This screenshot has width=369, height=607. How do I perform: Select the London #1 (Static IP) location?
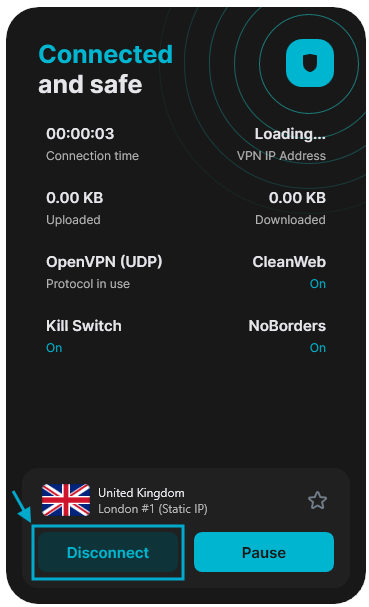coord(153,509)
